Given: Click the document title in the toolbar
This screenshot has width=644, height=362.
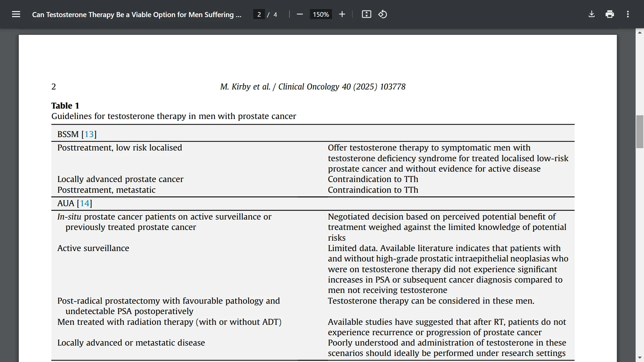Looking at the screenshot, I should coord(137,15).
